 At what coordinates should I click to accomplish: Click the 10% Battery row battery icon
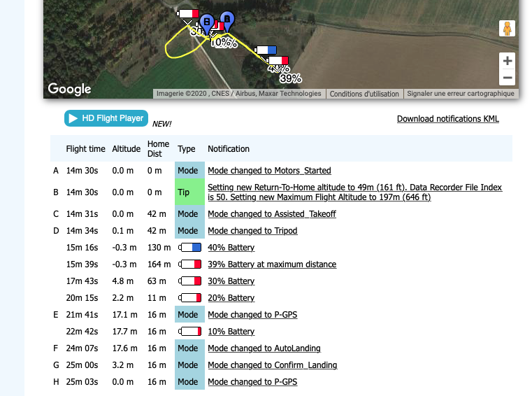(x=189, y=332)
